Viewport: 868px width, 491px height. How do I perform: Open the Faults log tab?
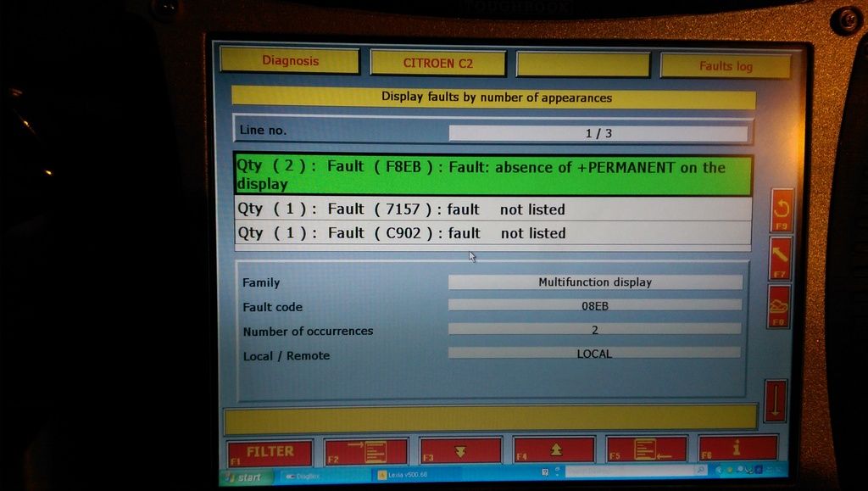point(726,66)
